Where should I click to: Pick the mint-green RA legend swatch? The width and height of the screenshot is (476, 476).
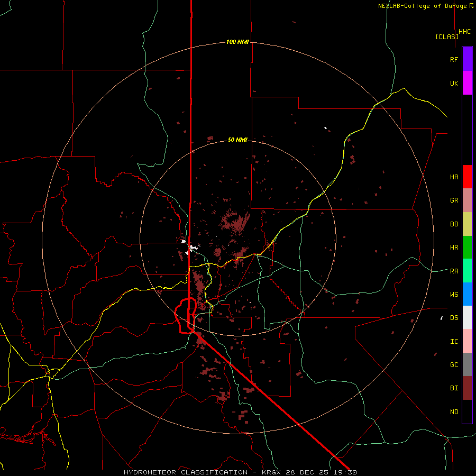click(467, 271)
